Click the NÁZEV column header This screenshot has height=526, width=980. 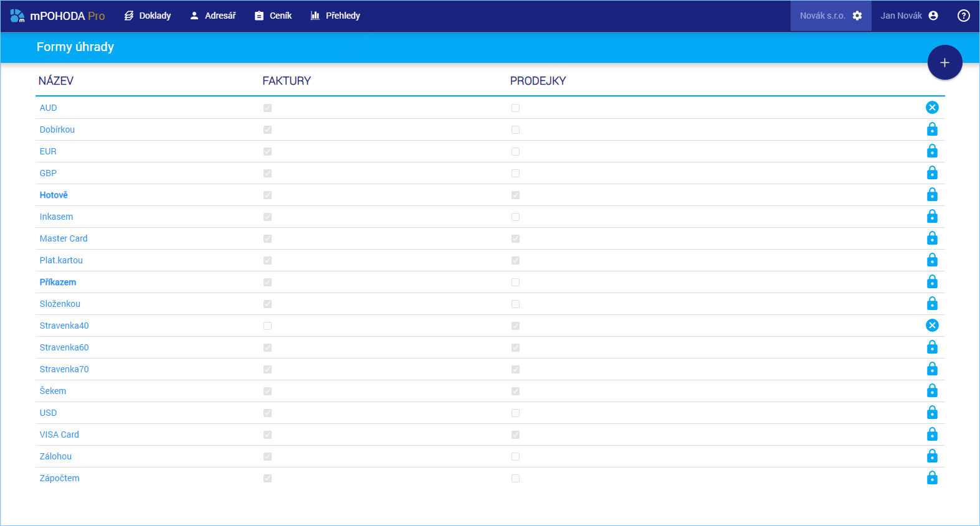pyautogui.click(x=56, y=81)
